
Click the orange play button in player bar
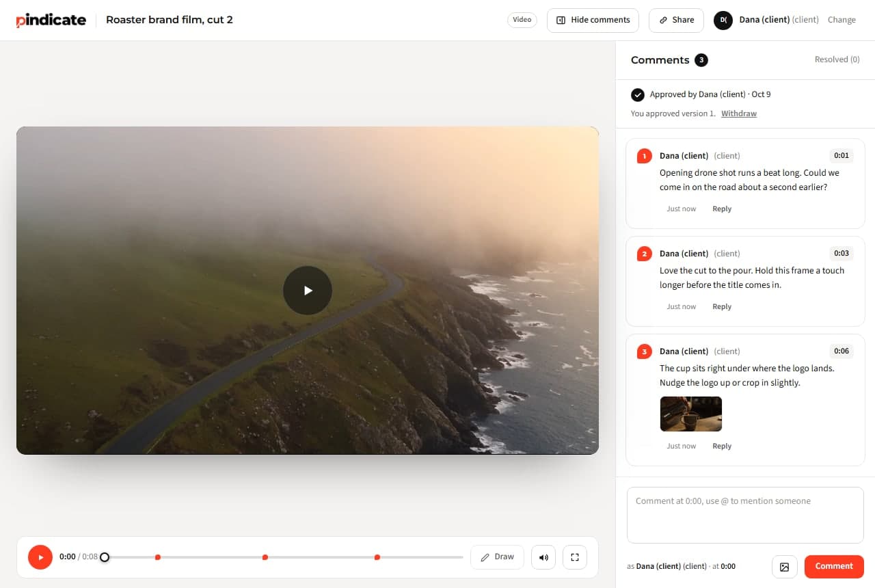(40, 557)
